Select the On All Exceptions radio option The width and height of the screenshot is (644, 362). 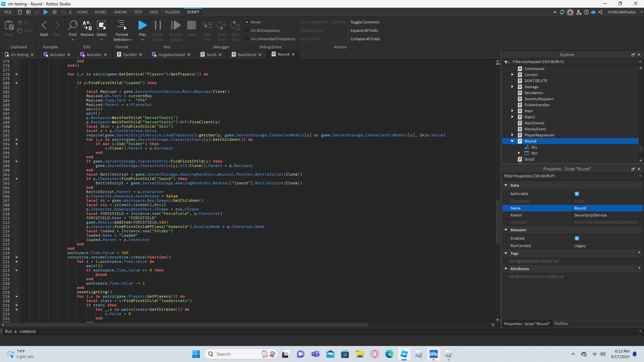tap(247, 31)
